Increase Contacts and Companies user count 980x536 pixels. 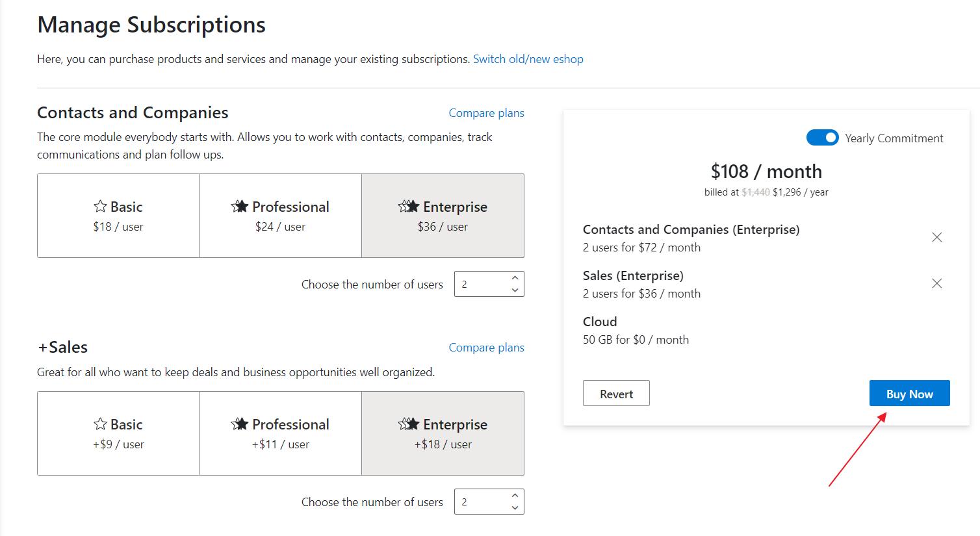(515, 278)
